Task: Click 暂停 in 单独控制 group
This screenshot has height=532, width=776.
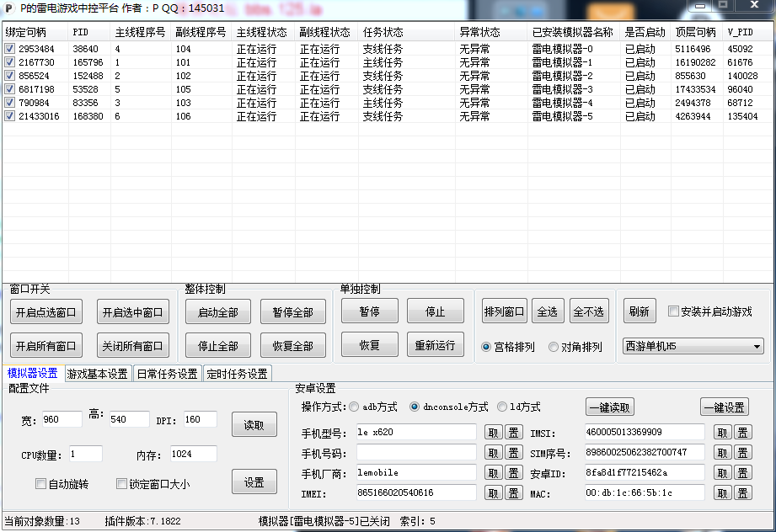Action: (x=370, y=311)
